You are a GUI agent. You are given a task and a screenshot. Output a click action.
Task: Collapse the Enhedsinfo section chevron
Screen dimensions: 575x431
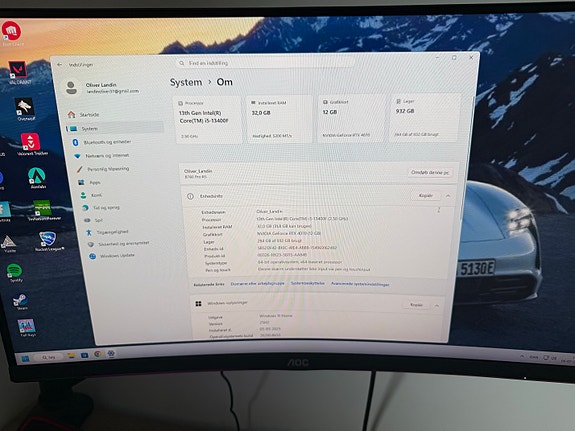point(448,196)
